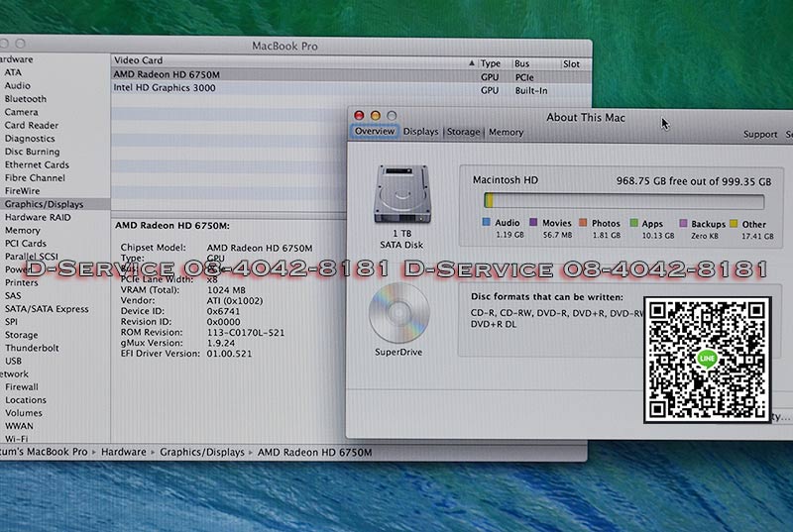Select Diagnostics in the sidebar
The image size is (793, 532).
[30, 138]
